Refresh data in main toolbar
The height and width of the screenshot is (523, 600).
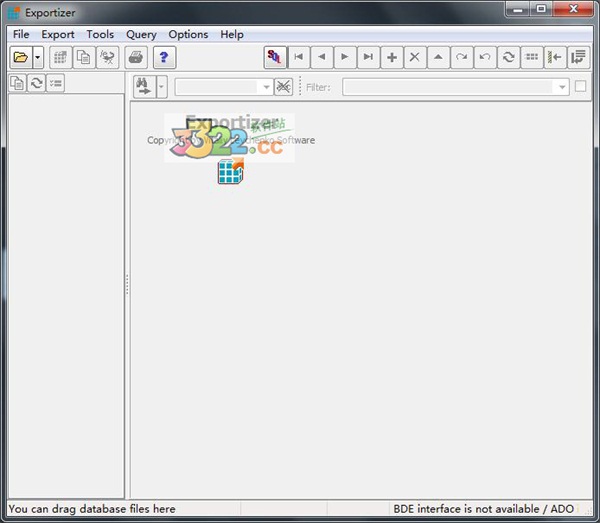[509, 57]
